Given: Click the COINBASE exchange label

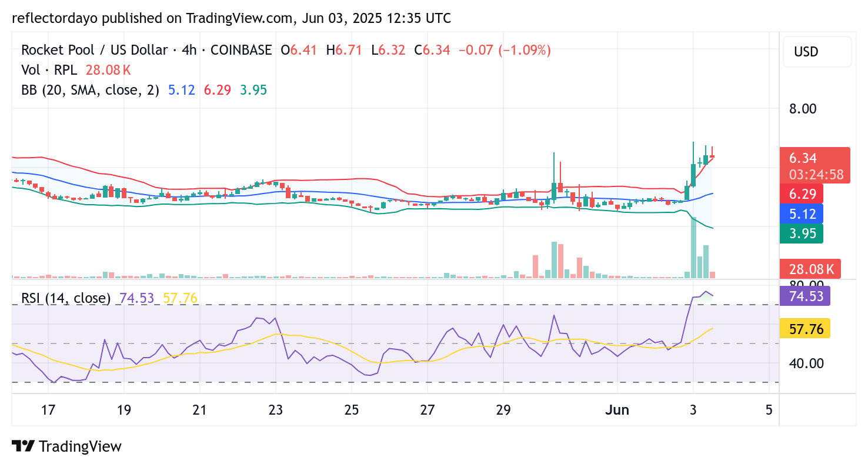Looking at the screenshot, I should pyautogui.click(x=241, y=50).
